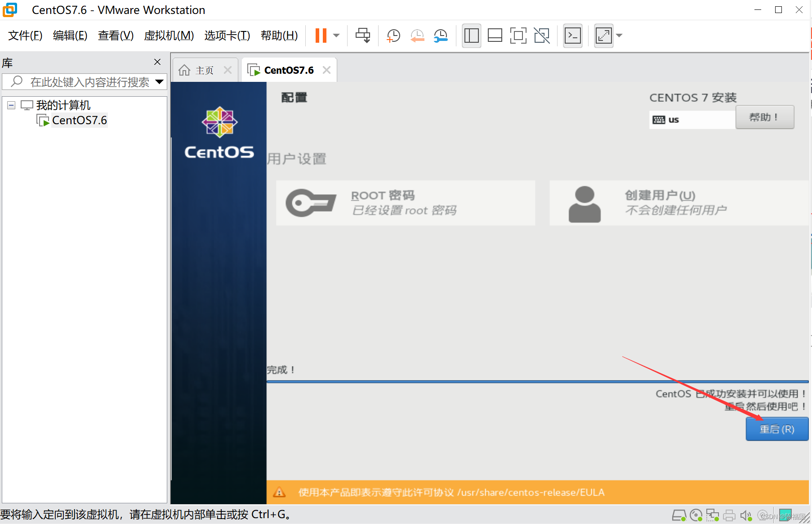This screenshot has width=812, height=524.
Task: Close the CentOS7.6 tab
Action: point(327,70)
